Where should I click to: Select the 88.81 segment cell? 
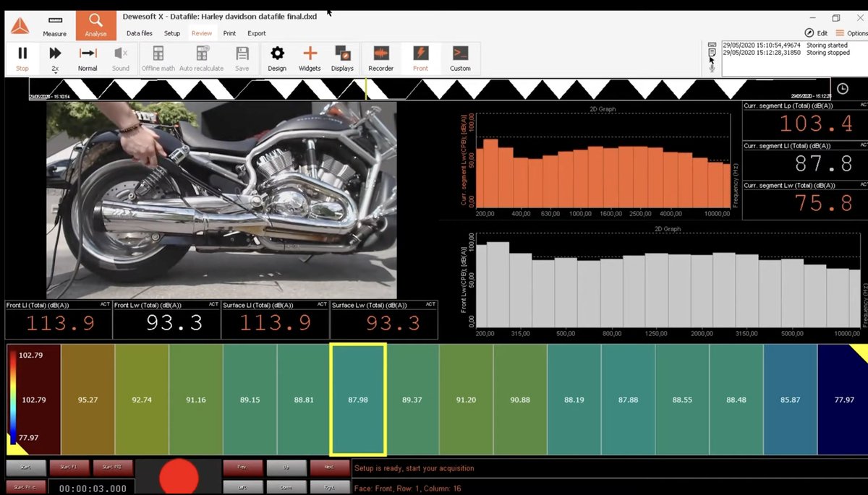(x=304, y=400)
